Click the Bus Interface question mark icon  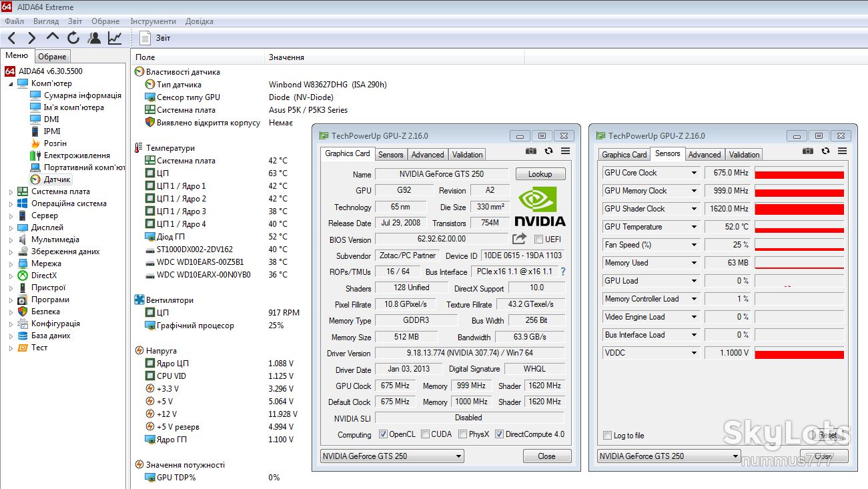[563, 272]
